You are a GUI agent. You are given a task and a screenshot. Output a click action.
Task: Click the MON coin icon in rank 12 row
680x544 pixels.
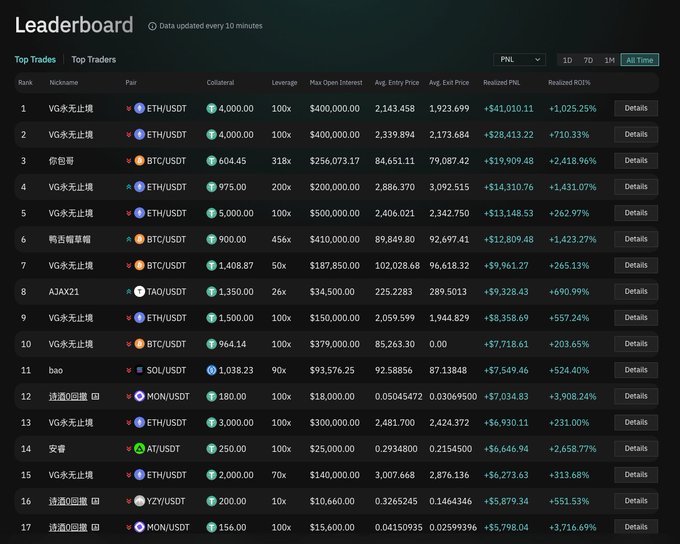(140, 396)
